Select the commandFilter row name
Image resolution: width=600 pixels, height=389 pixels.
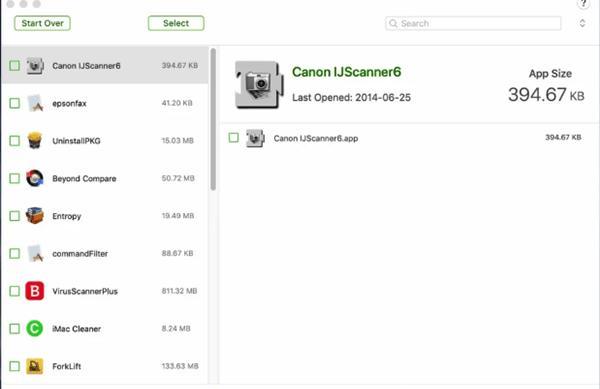point(80,254)
